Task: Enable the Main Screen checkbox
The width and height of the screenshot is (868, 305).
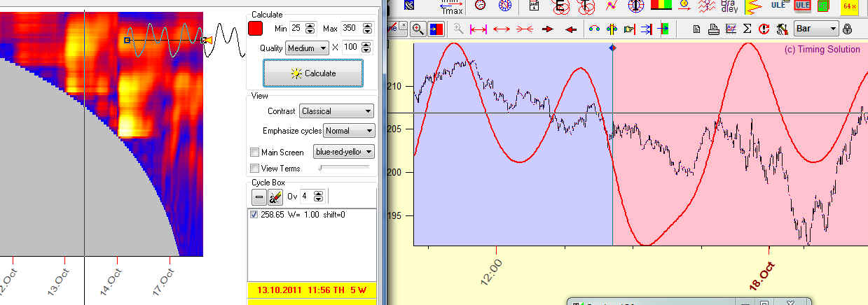Action: pos(255,152)
